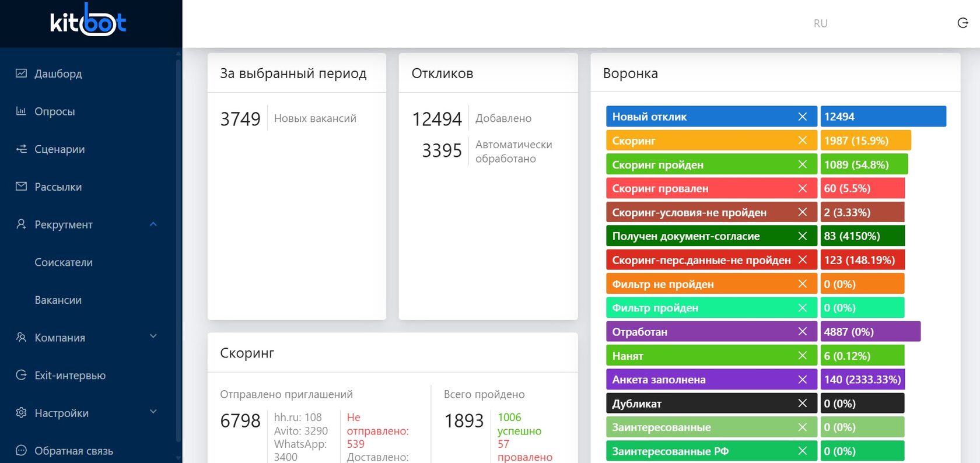980x463 pixels.
Task: Click the Настройки gear icon
Action: click(x=21, y=412)
